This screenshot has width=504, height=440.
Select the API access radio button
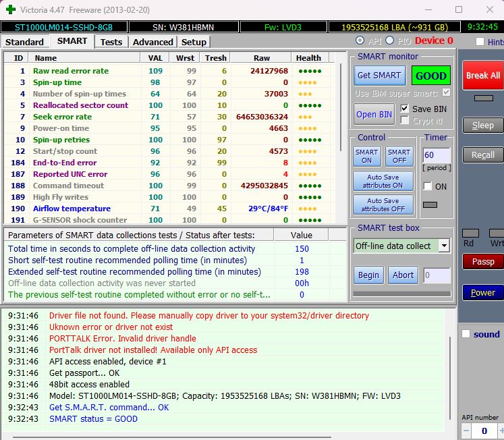coord(360,40)
